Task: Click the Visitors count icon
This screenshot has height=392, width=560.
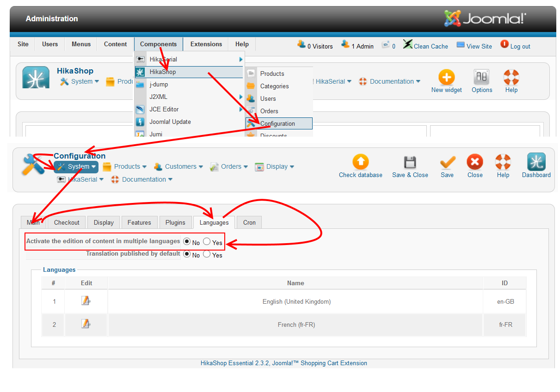Action: click(x=302, y=44)
